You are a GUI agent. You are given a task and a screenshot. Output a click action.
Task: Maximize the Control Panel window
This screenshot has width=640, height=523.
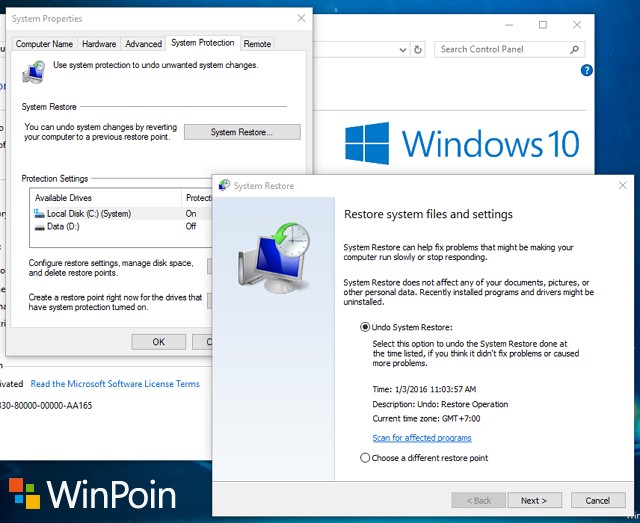pos(543,25)
